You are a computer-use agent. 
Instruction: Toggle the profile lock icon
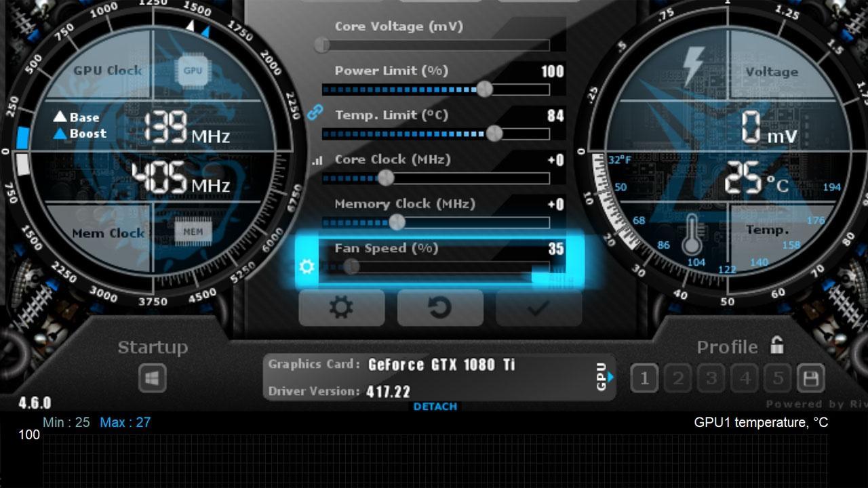point(777,346)
